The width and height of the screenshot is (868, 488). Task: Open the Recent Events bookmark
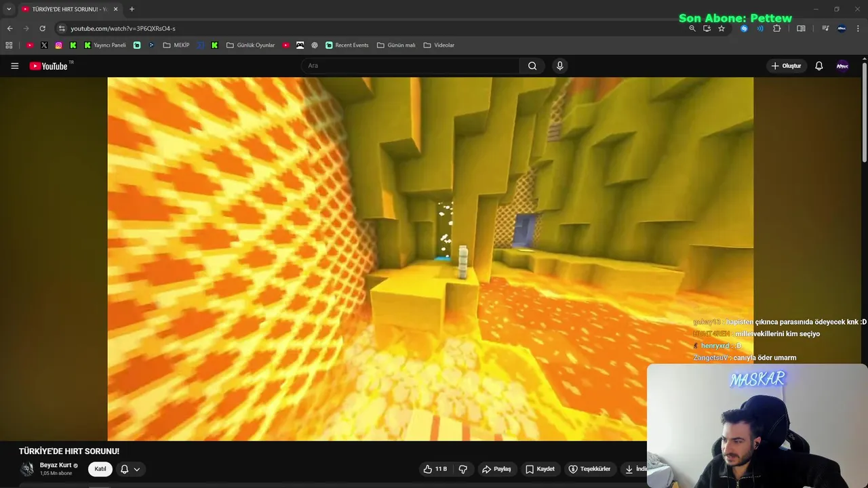(347, 45)
